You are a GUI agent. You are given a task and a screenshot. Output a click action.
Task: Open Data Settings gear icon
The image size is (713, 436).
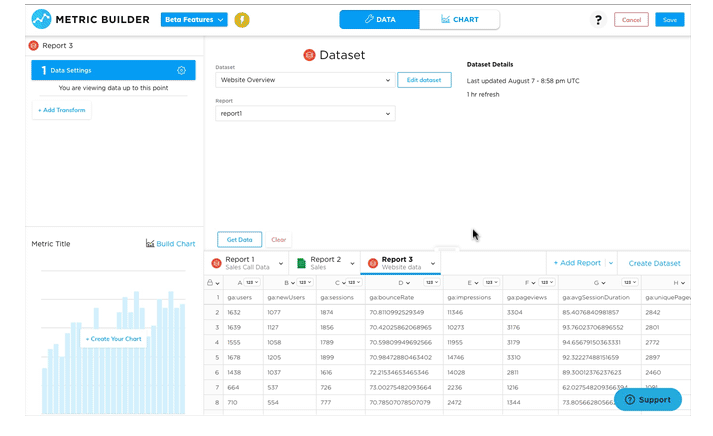pyautogui.click(x=181, y=70)
